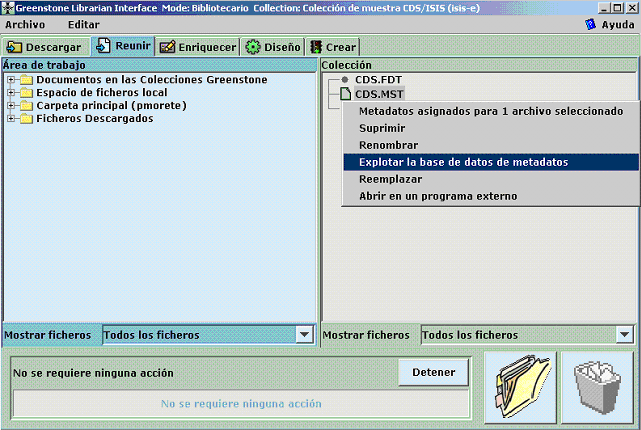This screenshot has width=641, height=430.
Task: Click the Espacio de ficheros local folder icon
Action: pyautogui.click(x=26, y=93)
